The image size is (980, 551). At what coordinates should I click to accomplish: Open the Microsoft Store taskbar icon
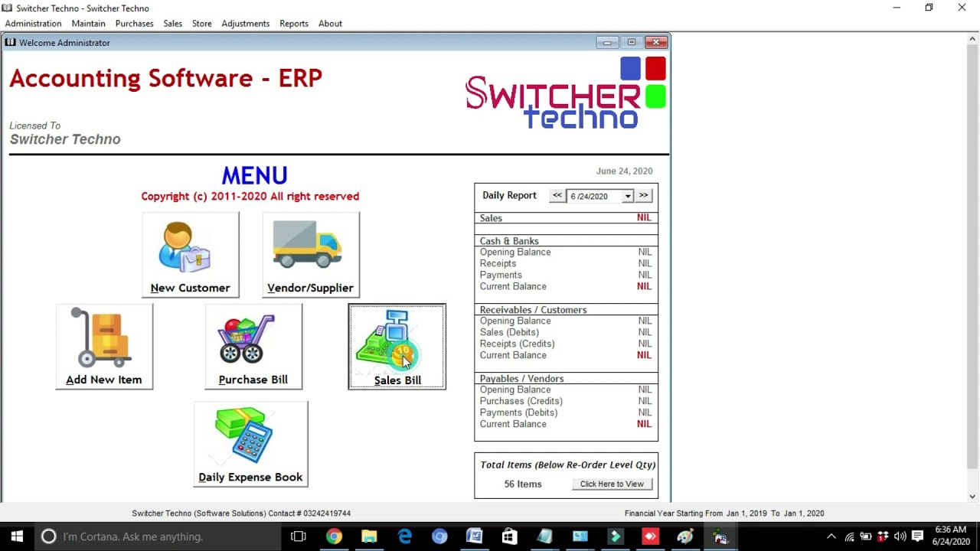click(509, 536)
